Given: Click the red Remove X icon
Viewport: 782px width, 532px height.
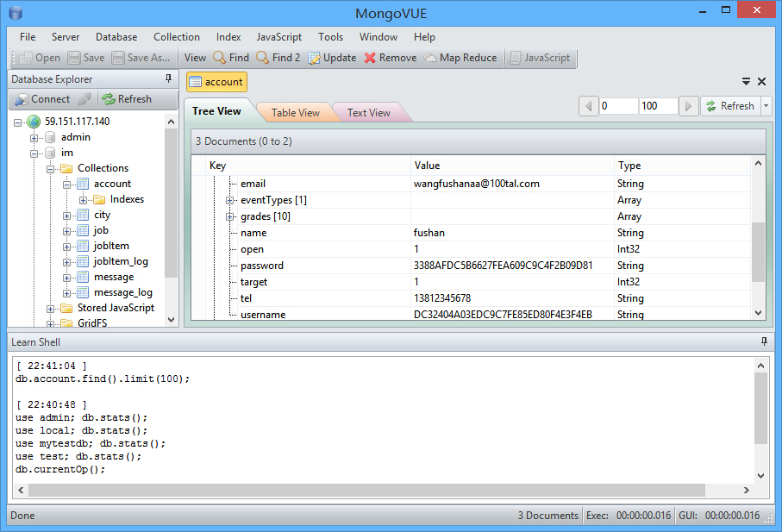Looking at the screenshot, I should [370, 58].
